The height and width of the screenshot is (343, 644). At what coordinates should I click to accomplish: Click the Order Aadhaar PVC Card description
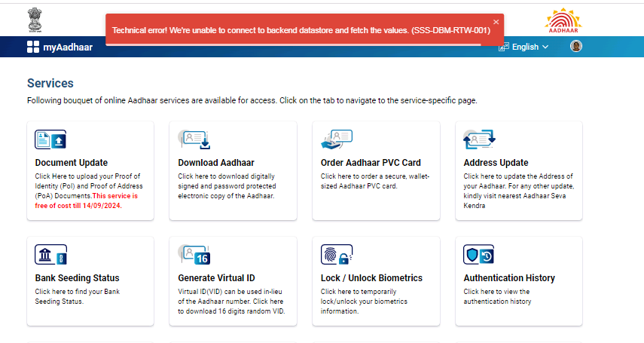(x=375, y=181)
